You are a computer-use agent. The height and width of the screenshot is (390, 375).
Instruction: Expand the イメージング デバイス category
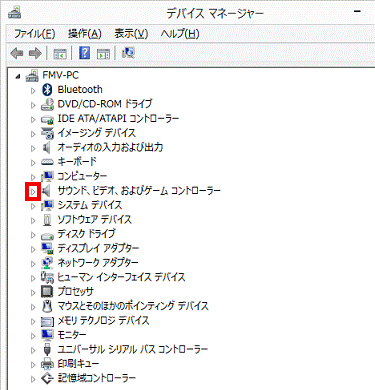[x=33, y=134]
